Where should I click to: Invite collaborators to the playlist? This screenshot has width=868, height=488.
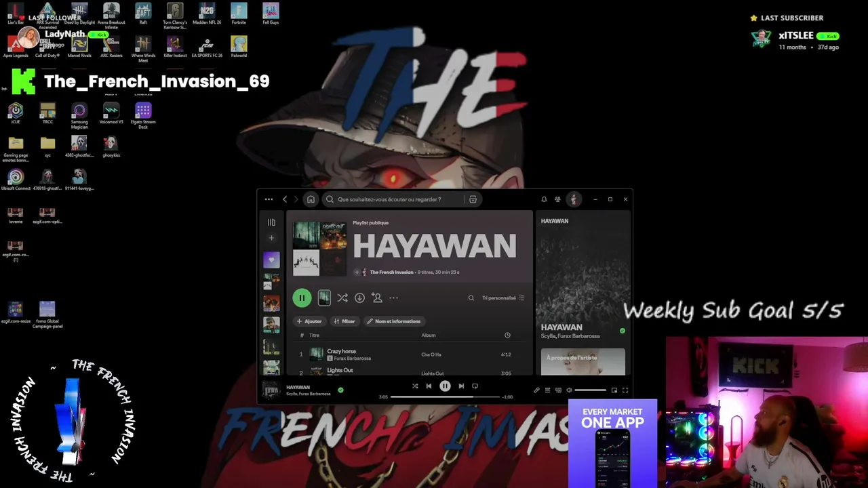click(376, 298)
